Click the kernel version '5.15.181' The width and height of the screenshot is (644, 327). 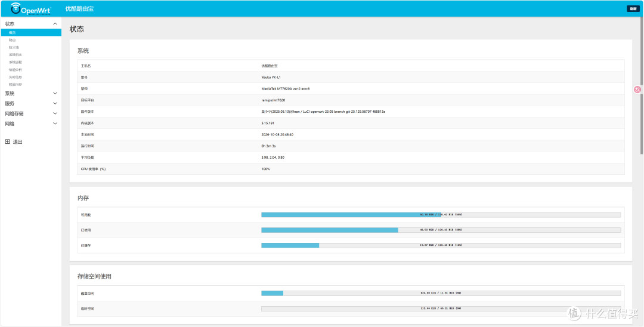[268, 124]
